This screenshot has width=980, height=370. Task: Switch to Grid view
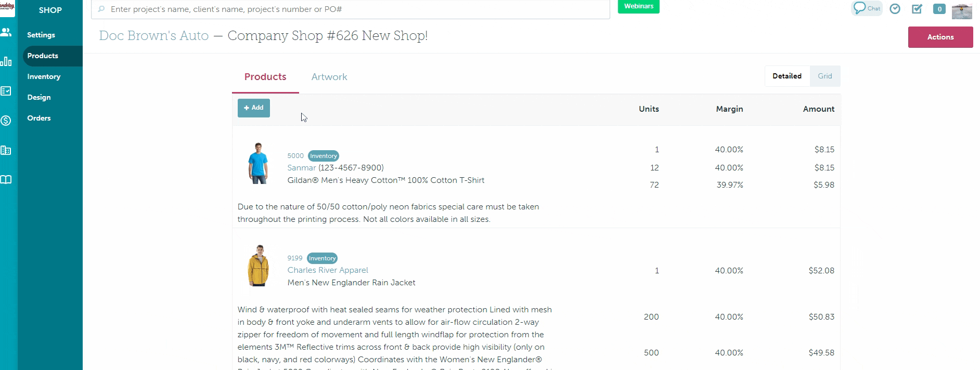click(824, 76)
